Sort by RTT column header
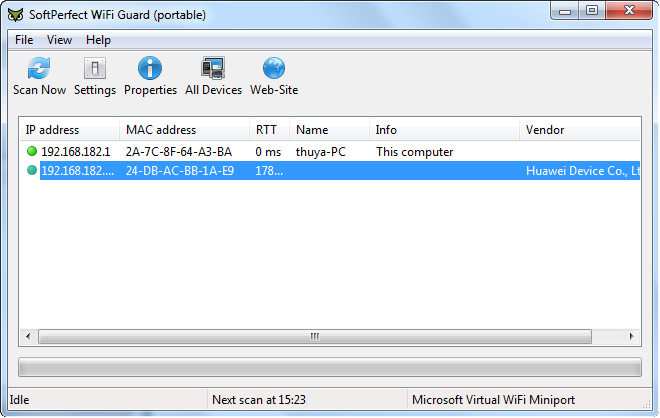This screenshot has height=418, width=660. coord(269,130)
